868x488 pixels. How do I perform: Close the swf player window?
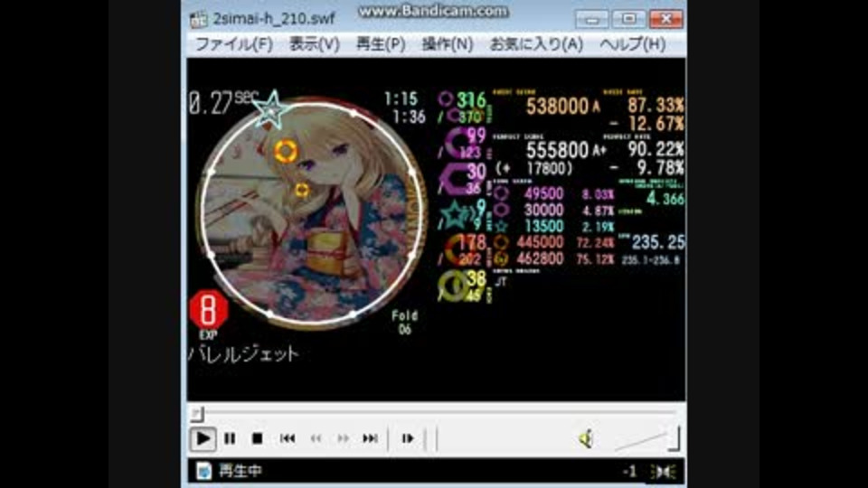click(x=666, y=20)
